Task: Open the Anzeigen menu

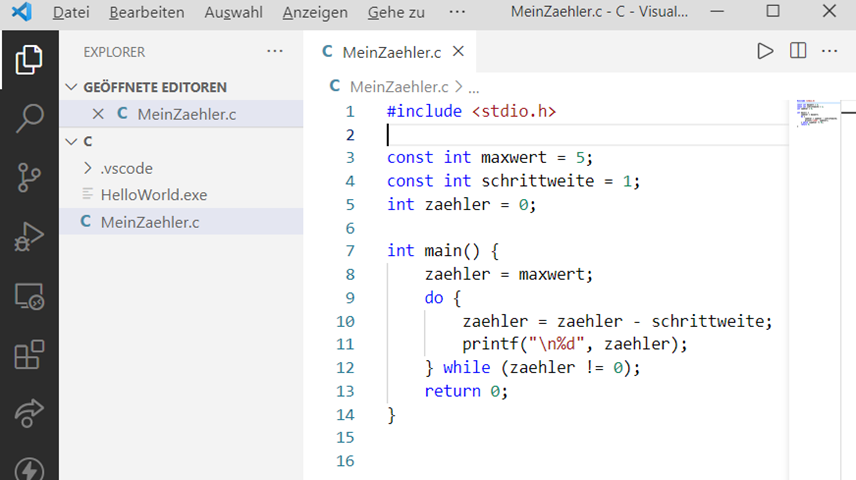Action: [x=315, y=12]
